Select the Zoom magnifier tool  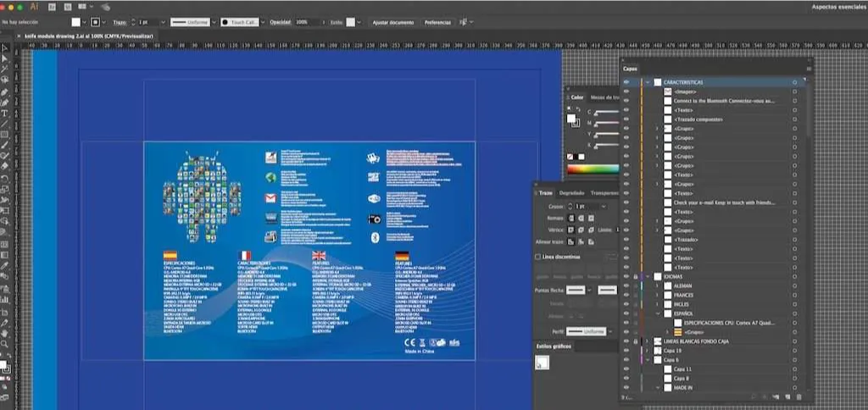(5, 344)
